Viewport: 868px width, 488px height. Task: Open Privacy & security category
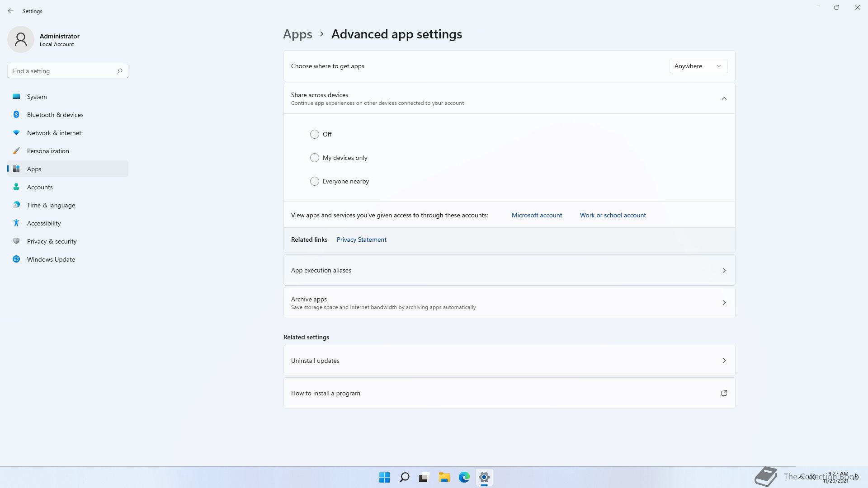pyautogui.click(x=68, y=241)
